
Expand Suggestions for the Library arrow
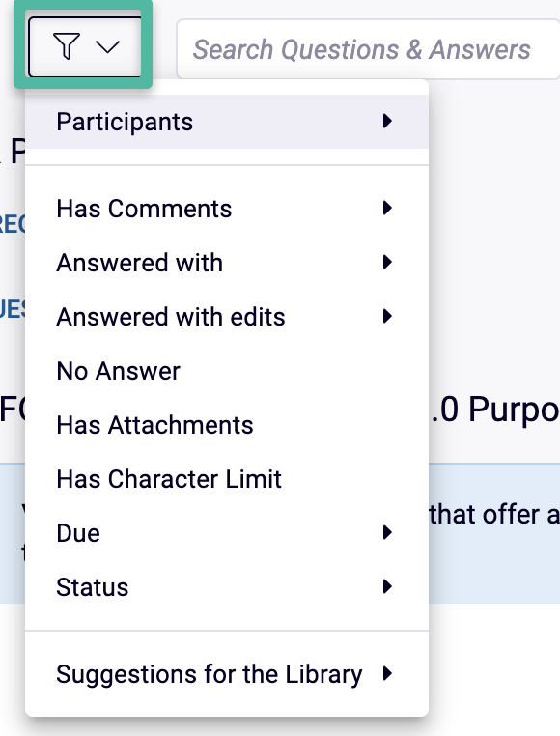(x=387, y=673)
